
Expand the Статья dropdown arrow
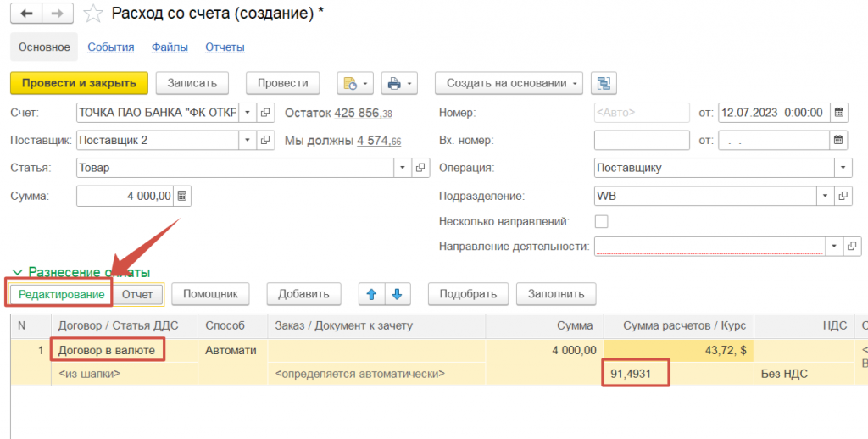(x=403, y=168)
